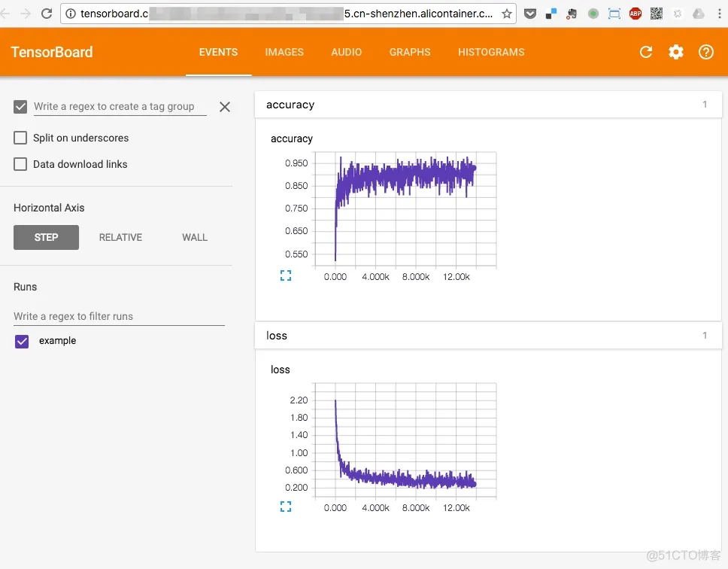Uncheck the example run
The image size is (728, 569).
pyautogui.click(x=22, y=342)
